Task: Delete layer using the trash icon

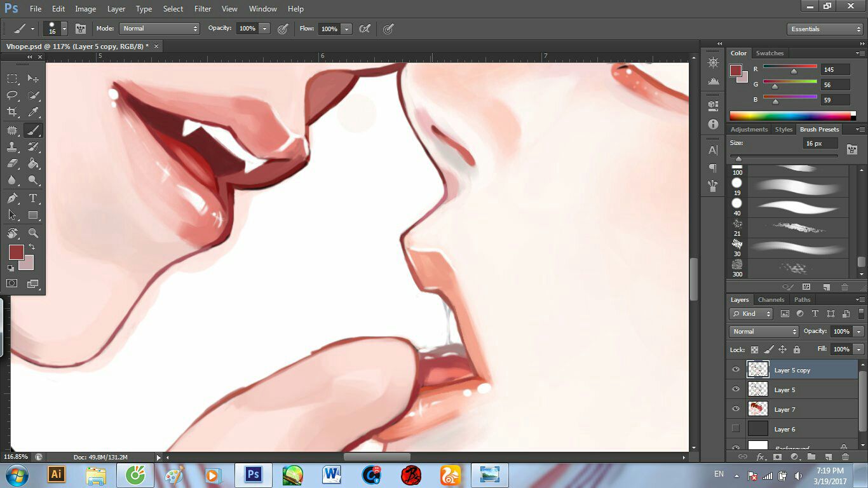Action: (845, 457)
